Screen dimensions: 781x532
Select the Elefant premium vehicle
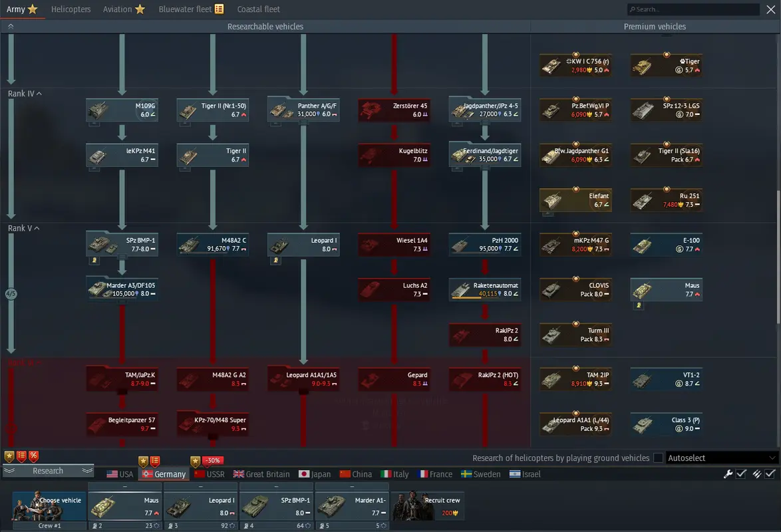click(x=575, y=200)
